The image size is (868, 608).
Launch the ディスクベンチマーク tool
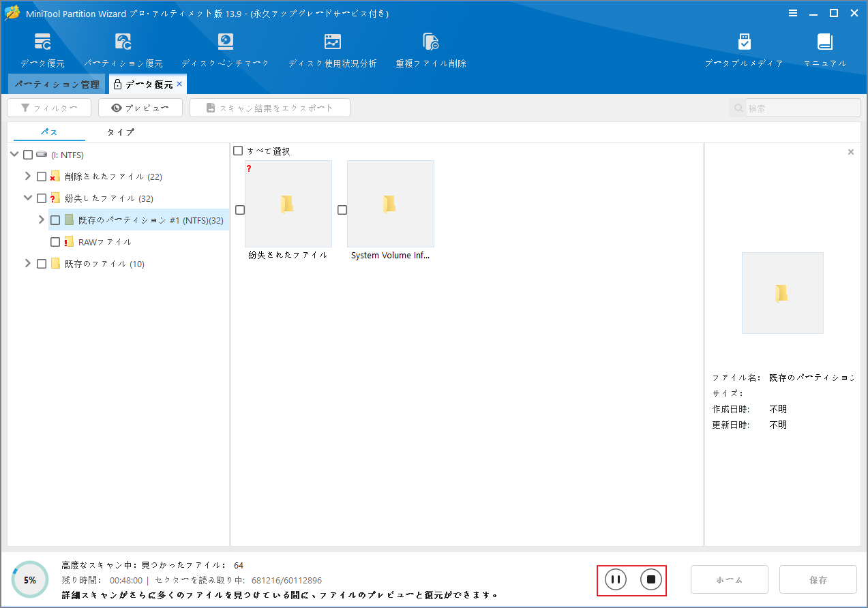pos(225,50)
